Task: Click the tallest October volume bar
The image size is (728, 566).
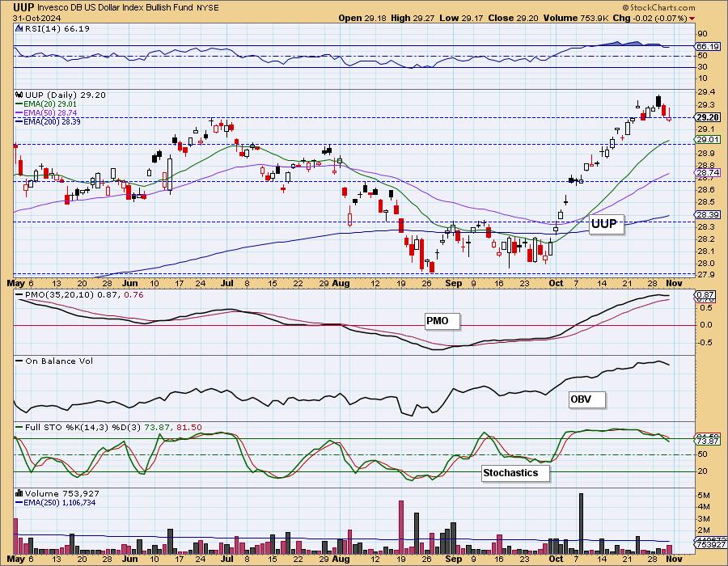Action: 581,523
